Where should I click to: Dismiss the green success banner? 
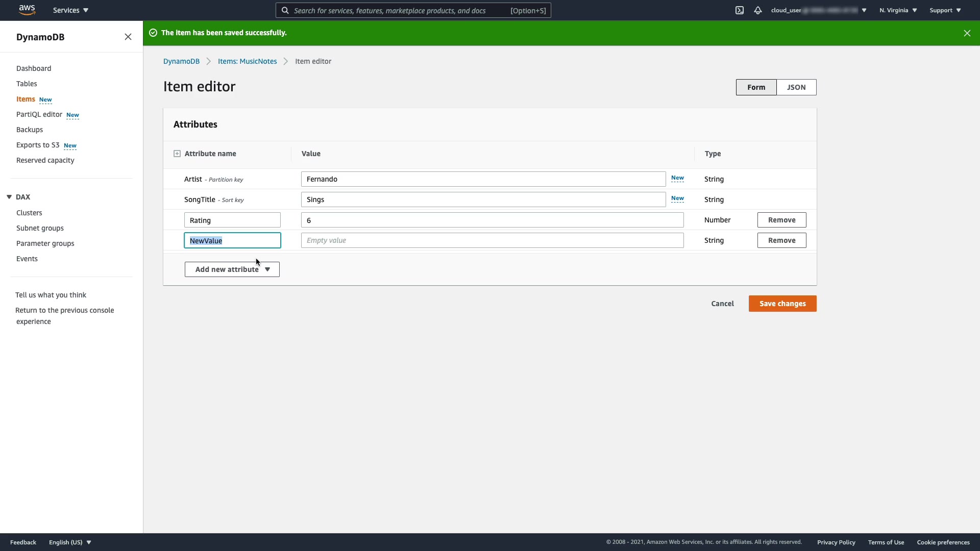(x=967, y=33)
